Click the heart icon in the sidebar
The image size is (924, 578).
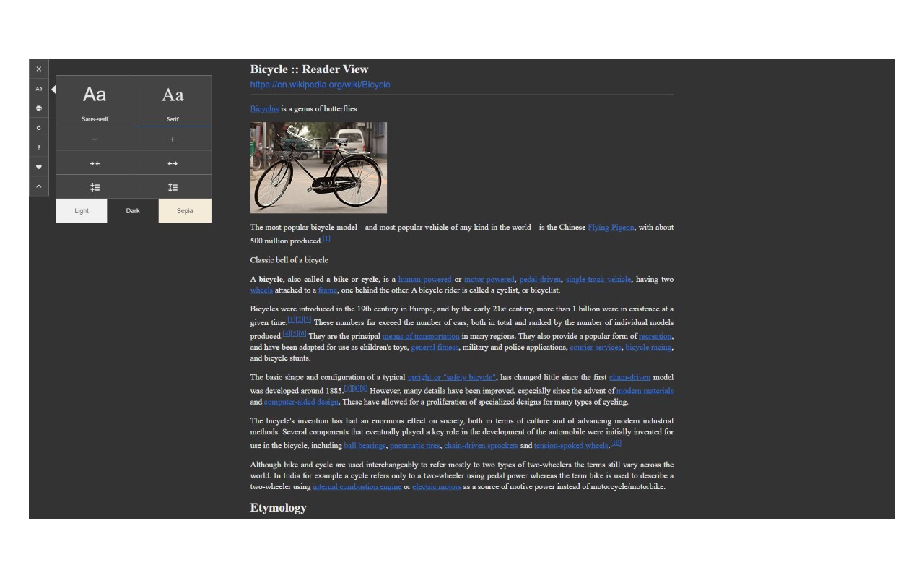pos(39,167)
